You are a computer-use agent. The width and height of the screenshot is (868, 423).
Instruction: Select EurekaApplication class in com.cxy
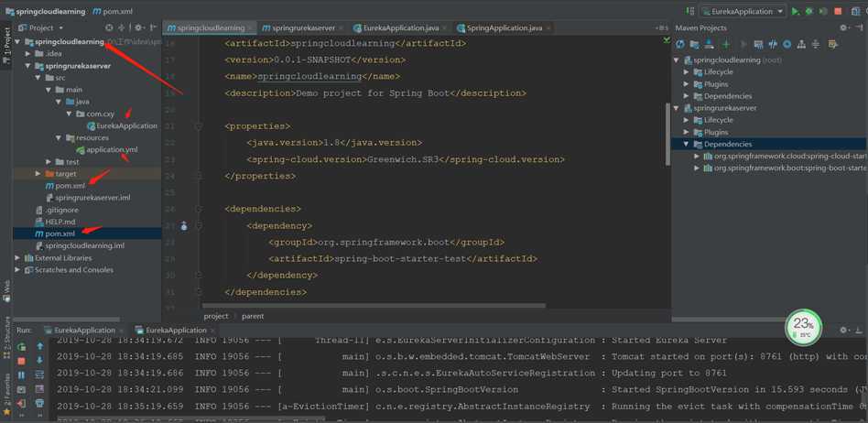[123, 125]
